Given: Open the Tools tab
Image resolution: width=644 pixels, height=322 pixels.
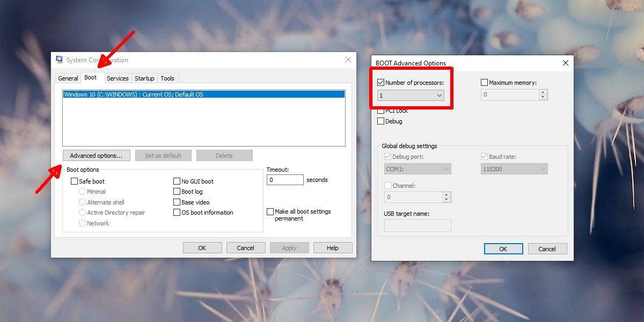Looking at the screenshot, I should coord(167,78).
